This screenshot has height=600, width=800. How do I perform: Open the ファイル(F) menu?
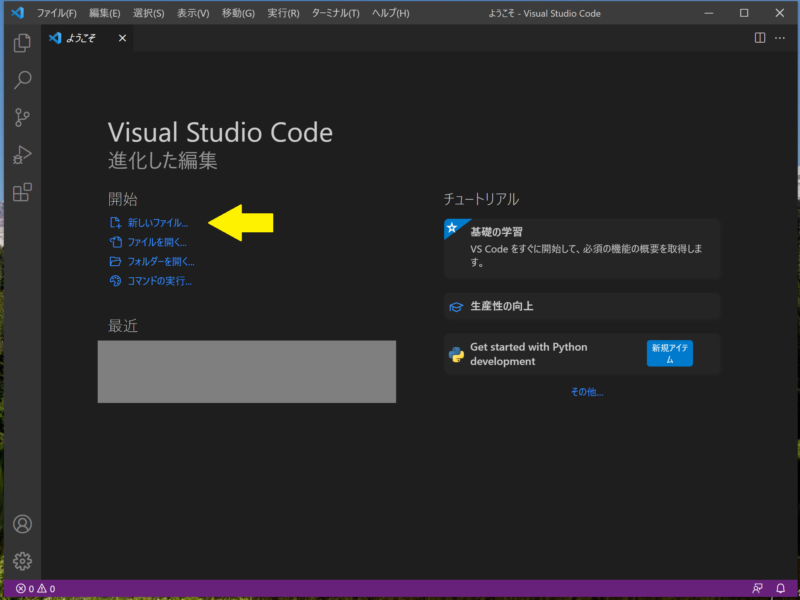click(56, 13)
